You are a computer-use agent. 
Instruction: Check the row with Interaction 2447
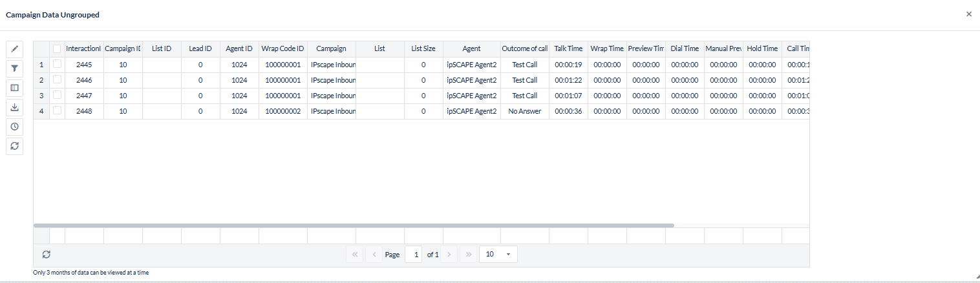tap(58, 95)
